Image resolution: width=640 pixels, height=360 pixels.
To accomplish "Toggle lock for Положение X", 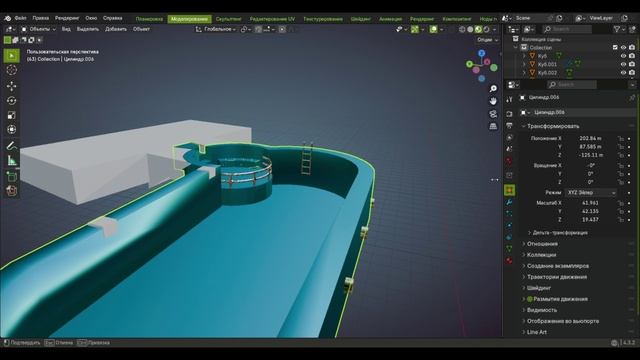I will click(620, 138).
